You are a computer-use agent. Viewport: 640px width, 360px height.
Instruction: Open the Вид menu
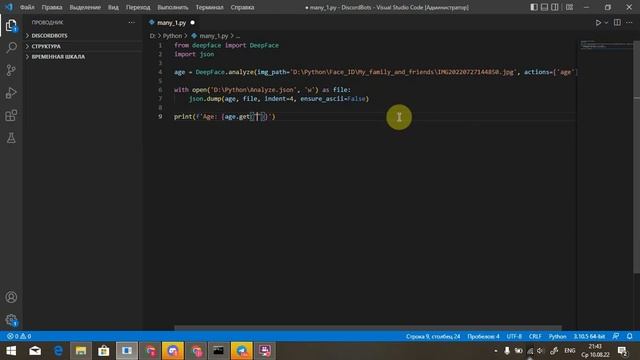pos(113,7)
